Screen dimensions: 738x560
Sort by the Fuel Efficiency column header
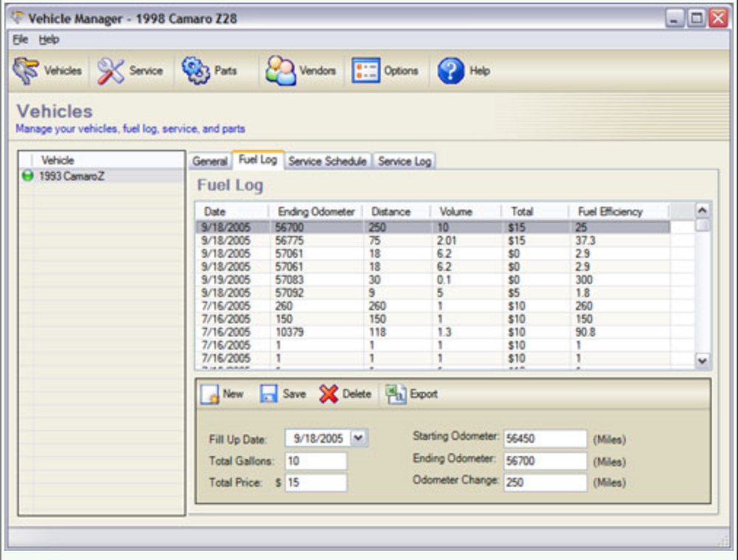[618, 212]
